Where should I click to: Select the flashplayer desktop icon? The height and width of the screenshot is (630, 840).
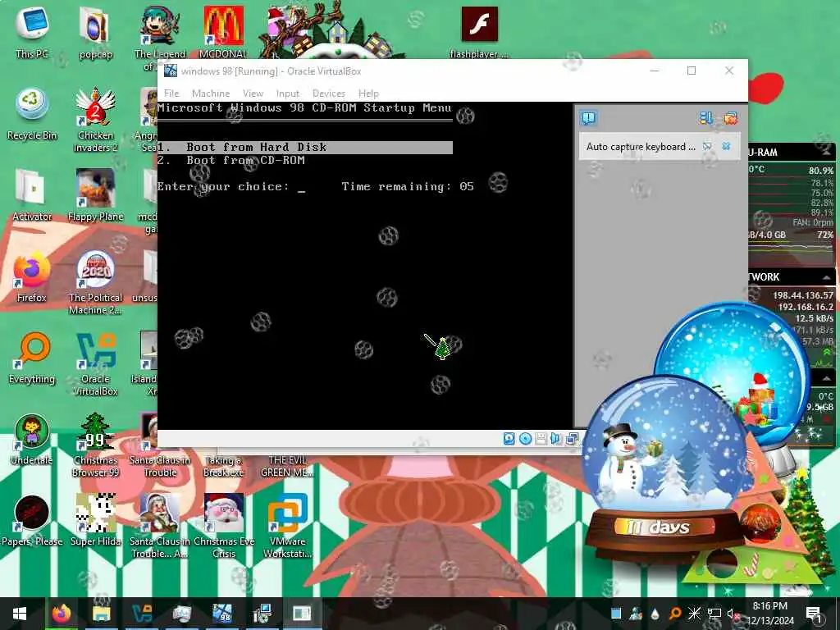click(x=479, y=32)
